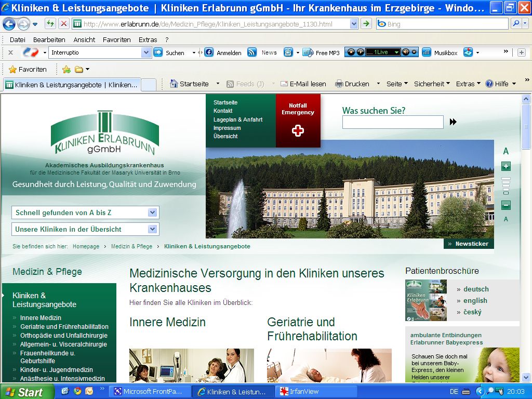Click the Bing search magnifier icon
Image resolution: width=532 pixels, height=399 pixels.
pos(516,24)
